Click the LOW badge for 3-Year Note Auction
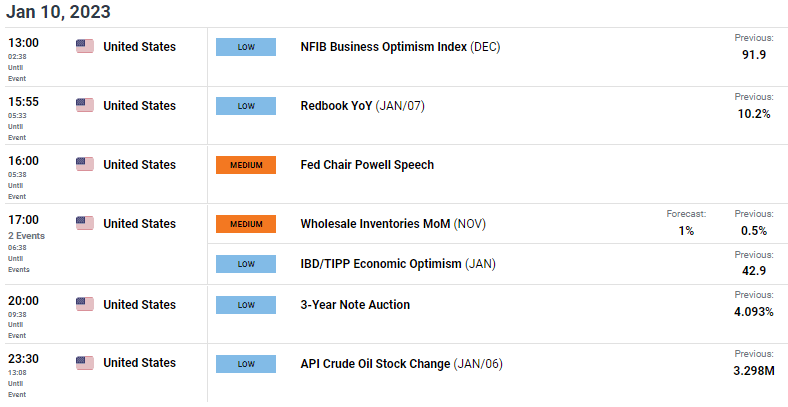This screenshot has height=407, width=788. click(246, 305)
